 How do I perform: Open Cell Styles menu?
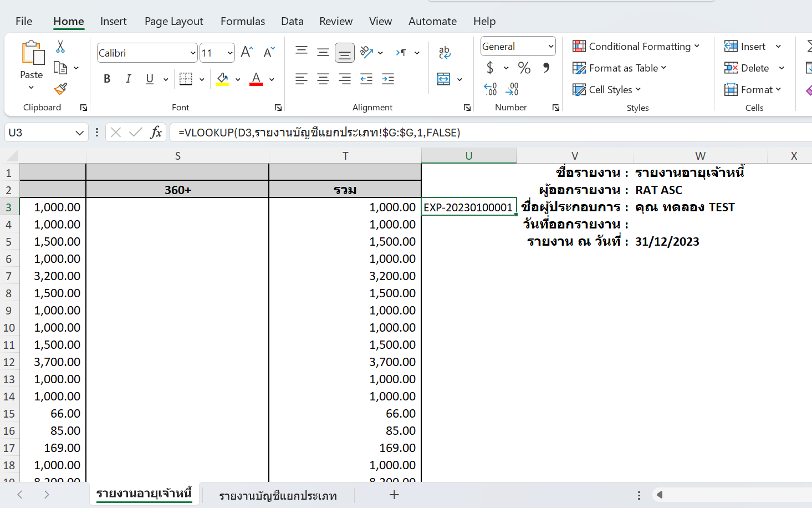[606, 90]
